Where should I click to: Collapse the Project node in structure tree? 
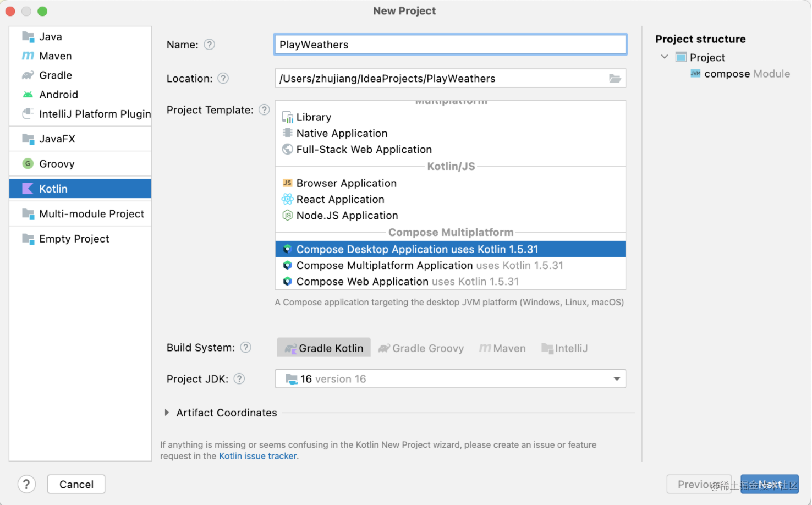click(x=665, y=57)
